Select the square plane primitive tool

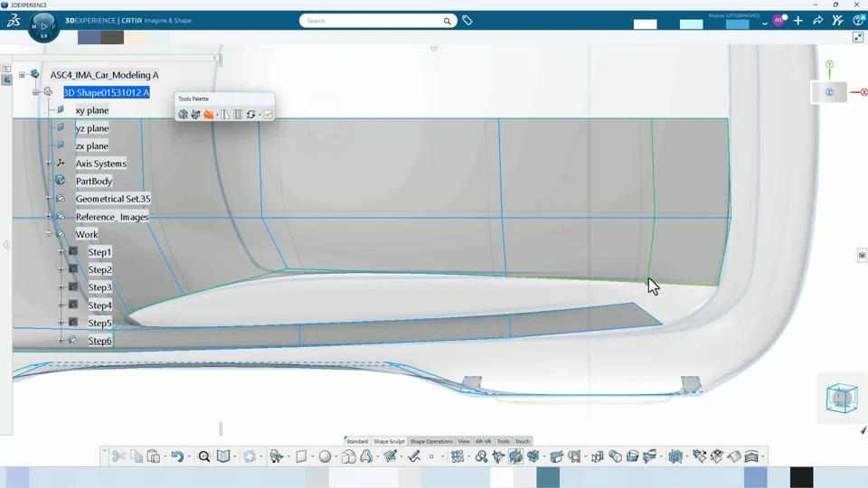[301, 456]
